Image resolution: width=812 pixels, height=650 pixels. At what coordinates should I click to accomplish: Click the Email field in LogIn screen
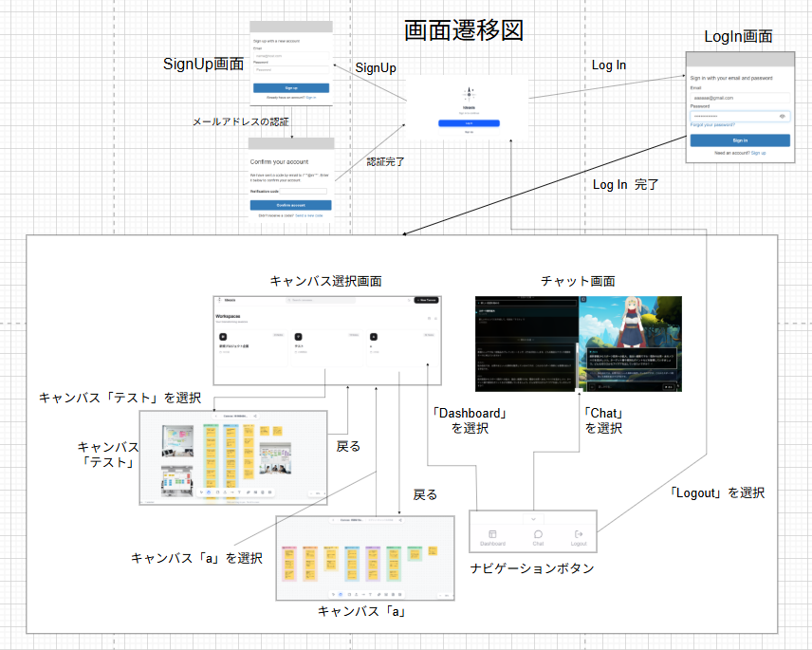click(x=740, y=98)
